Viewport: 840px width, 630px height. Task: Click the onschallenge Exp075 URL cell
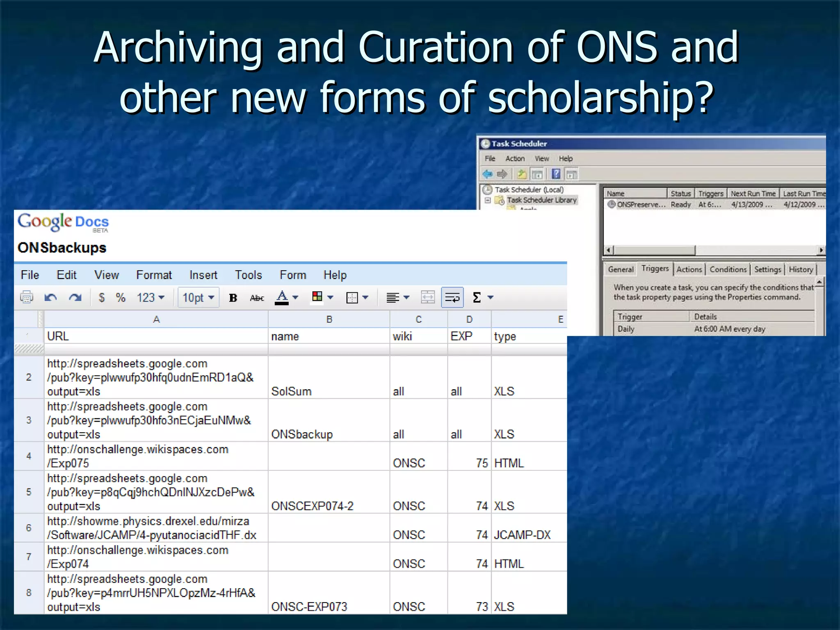156,456
